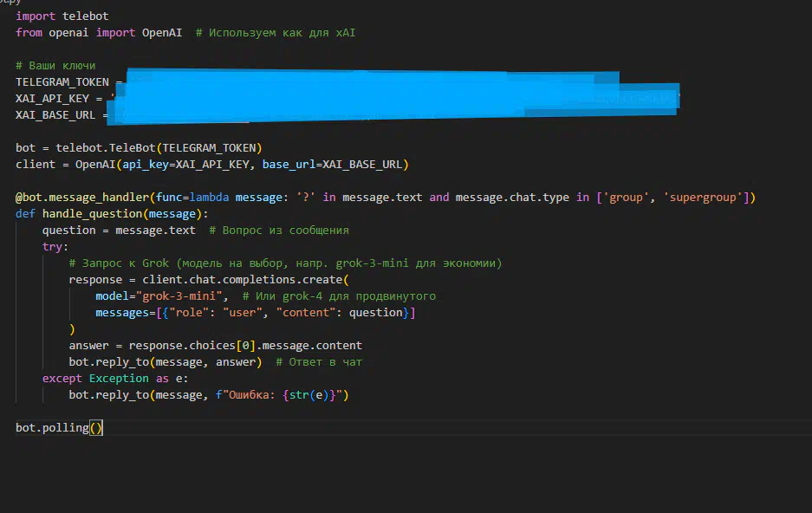Click the 'messages=' keyword argument
Screen dimensions: 812x513
coord(126,313)
